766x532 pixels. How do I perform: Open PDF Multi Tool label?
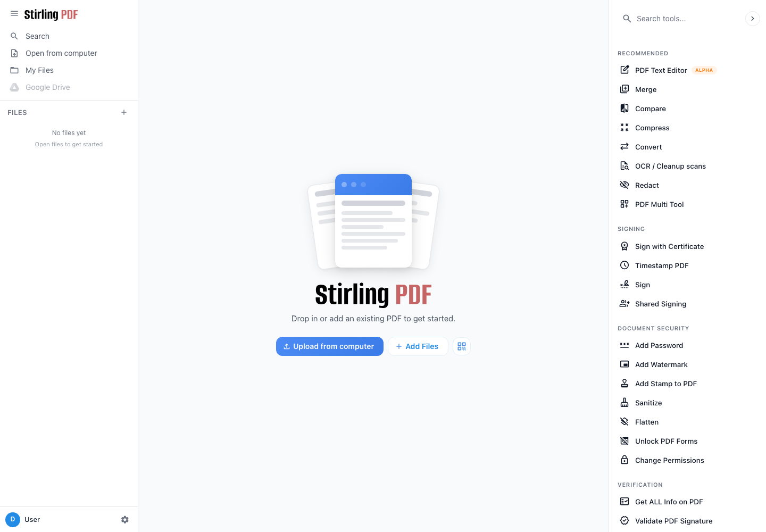pos(659,204)
